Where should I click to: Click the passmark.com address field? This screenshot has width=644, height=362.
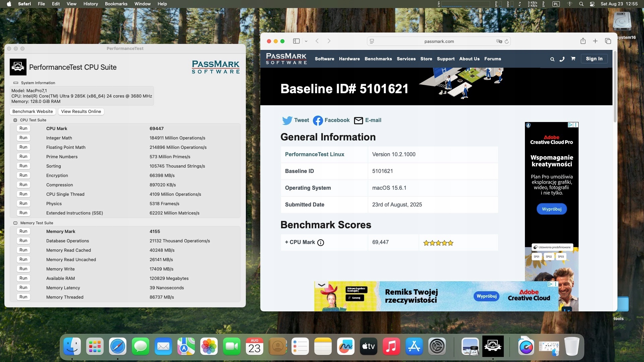coord(439,41)
